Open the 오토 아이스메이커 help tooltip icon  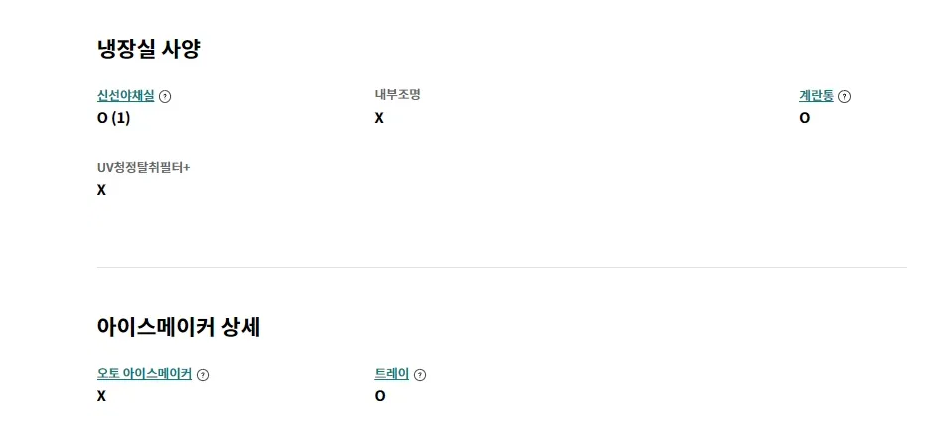tap(203, 375)
